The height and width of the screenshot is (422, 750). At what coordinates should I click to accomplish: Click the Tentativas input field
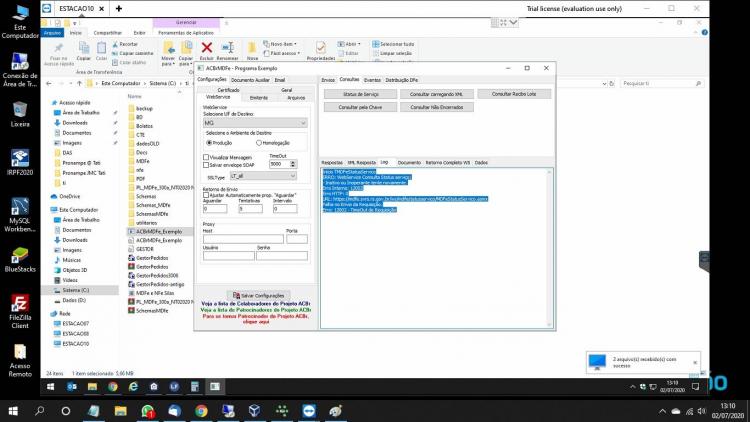coord(250,209)
